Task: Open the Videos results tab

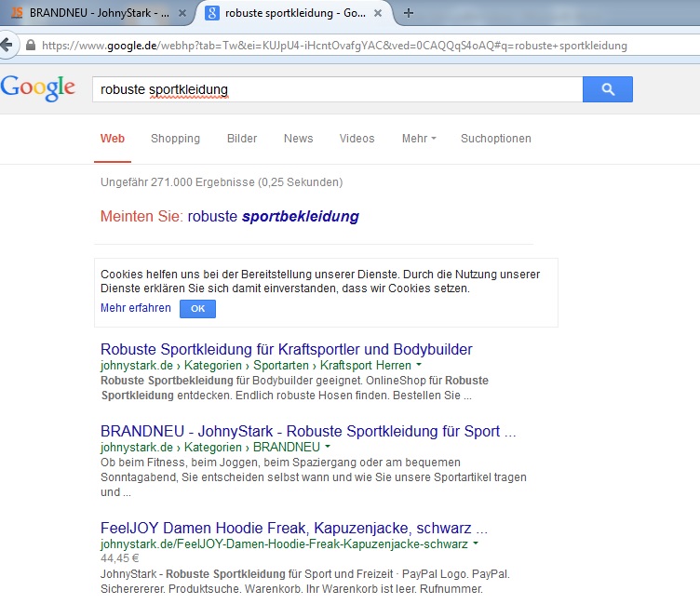Action: click(x=357, y=139)
